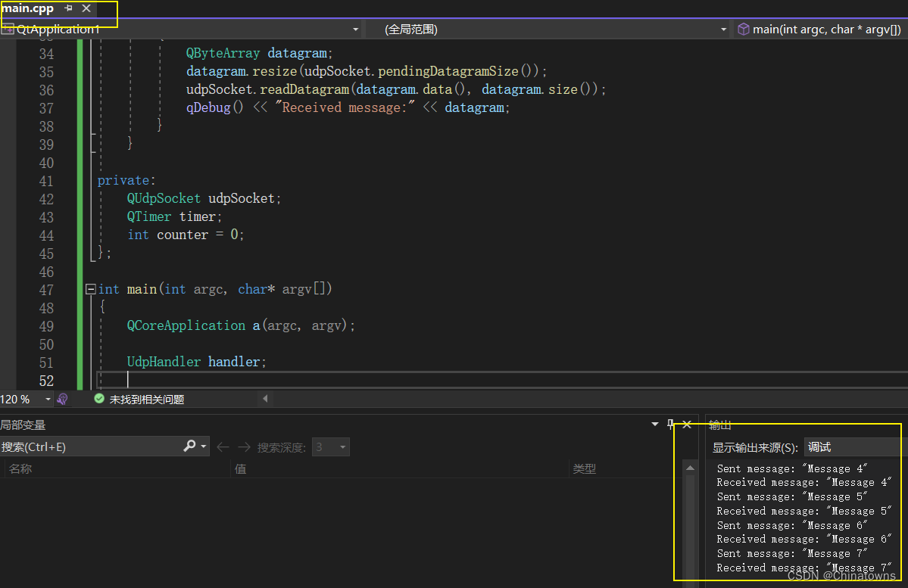Open the 120% zoom level dropdown

tap(47, 399)
